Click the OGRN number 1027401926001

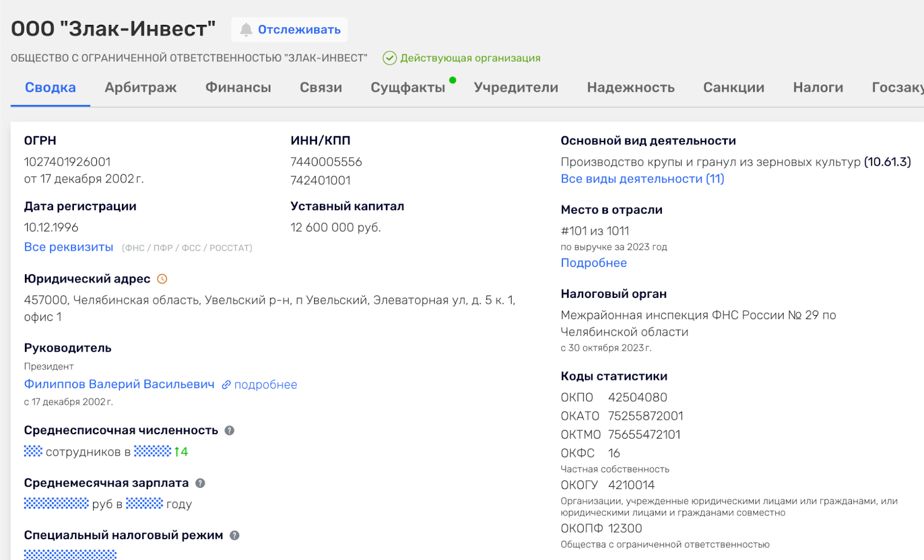coord(67,162)
